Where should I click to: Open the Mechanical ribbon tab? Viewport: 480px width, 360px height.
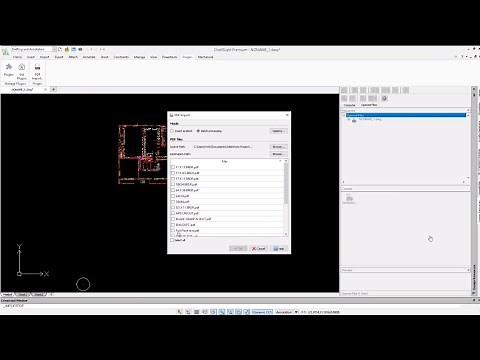coord(205,57)
